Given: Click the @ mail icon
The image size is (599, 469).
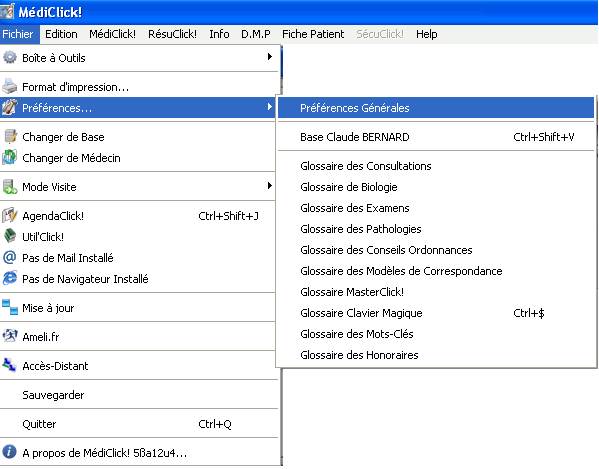Looking at the screenshot, I should click(10, 257).
